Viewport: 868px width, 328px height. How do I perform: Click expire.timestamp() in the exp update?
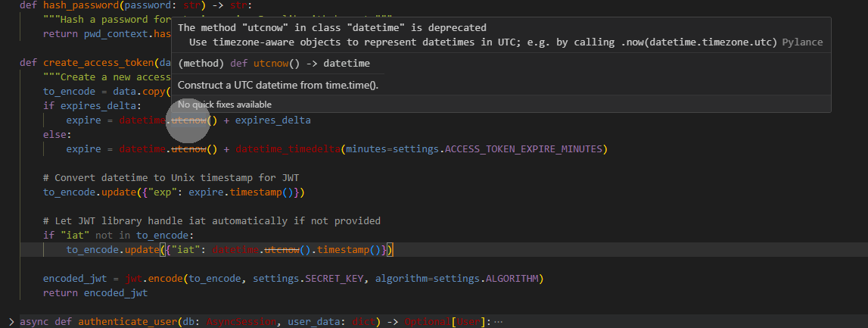[254, 192]
